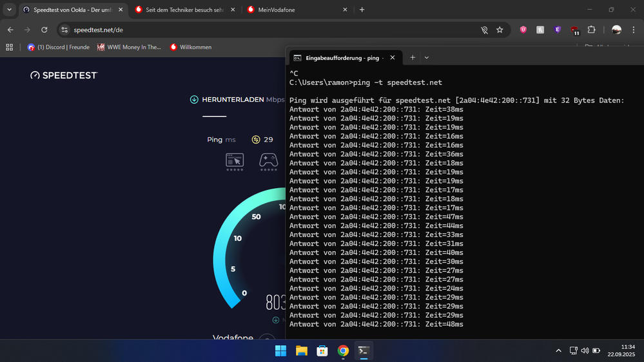Screen dimensions: 644x362
Task: Switch to the Speedtest von Ookla tab
Action: (x=73, y=10)
